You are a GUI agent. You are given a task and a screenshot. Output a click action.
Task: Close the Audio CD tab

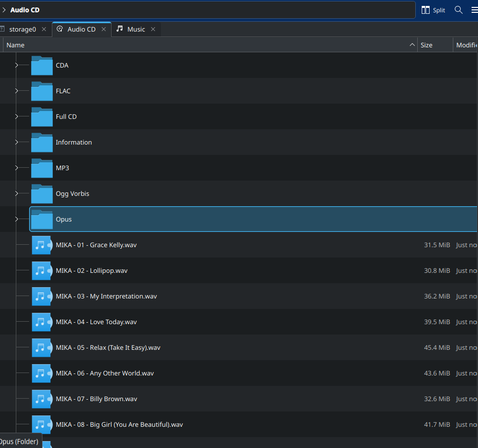point(104,30)
